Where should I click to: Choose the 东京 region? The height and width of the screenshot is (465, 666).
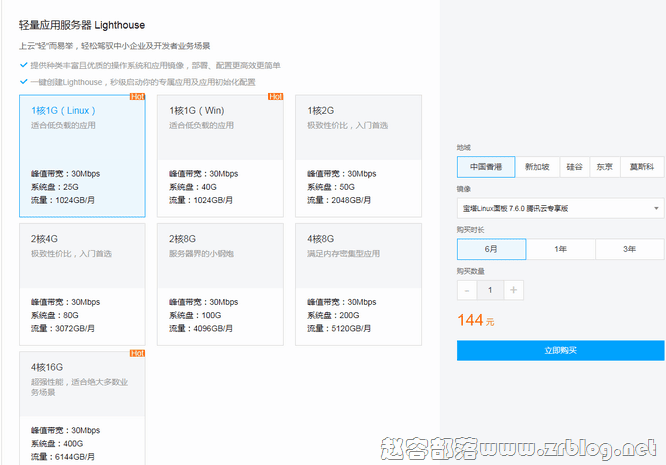(x=605, y=167)
